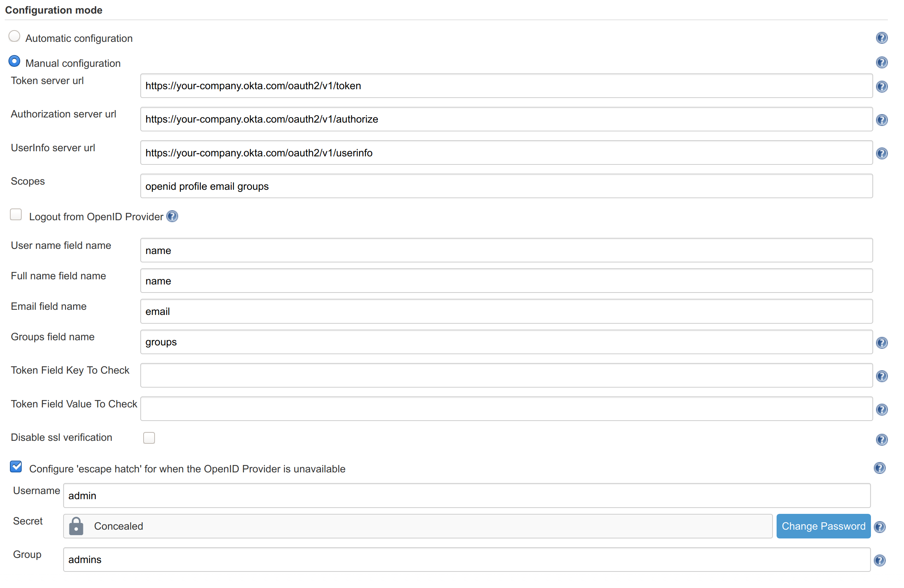Click into the Scopes input field
Image resolution: width=904 pixels, height=588 pixels.
(x=506, y=186)
